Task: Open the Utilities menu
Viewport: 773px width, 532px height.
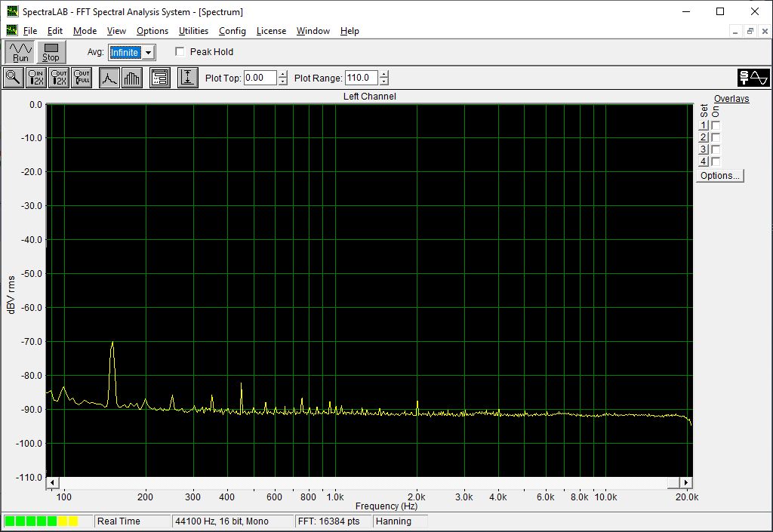Action: click(x=193, y=30)
